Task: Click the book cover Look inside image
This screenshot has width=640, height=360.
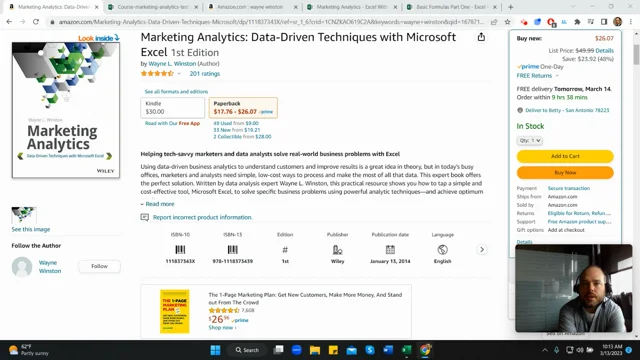Action: click(66, 107)
